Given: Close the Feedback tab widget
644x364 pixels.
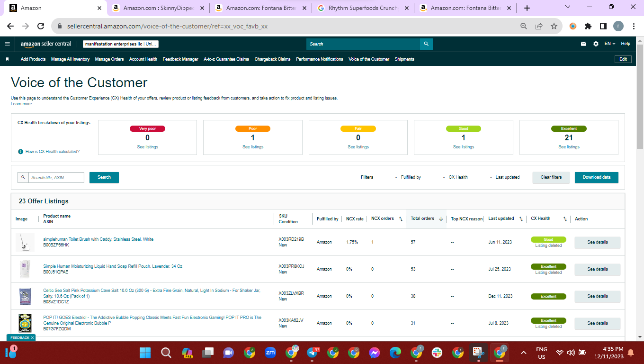Looking at the screenshot, I should pos(32,337).
